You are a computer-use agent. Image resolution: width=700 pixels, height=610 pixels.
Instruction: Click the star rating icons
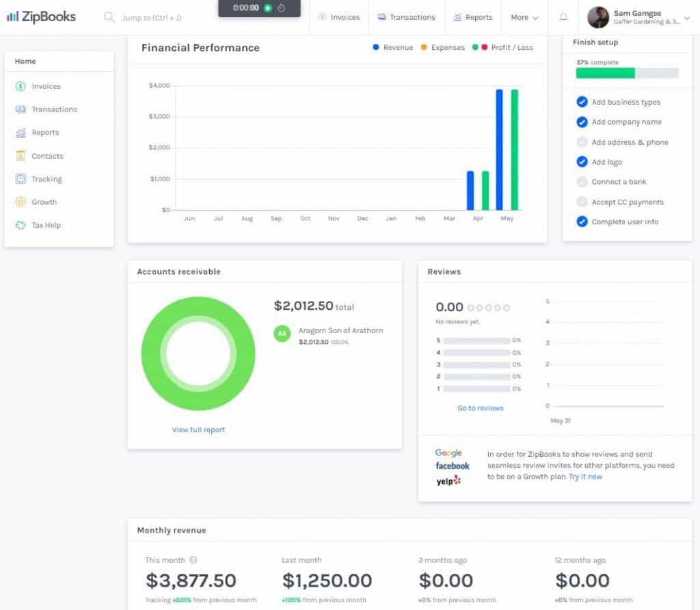click(488, 308)
